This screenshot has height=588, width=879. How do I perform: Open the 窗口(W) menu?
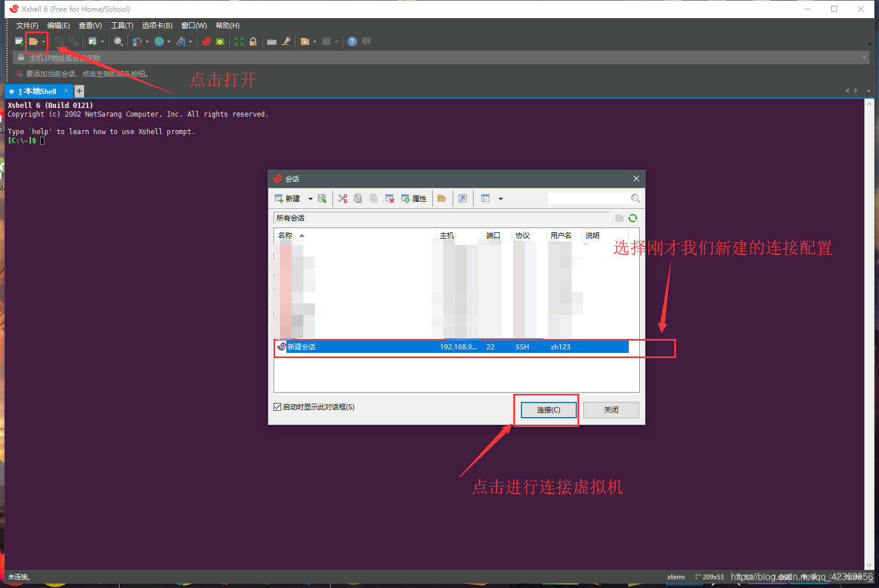click(194, 26)
